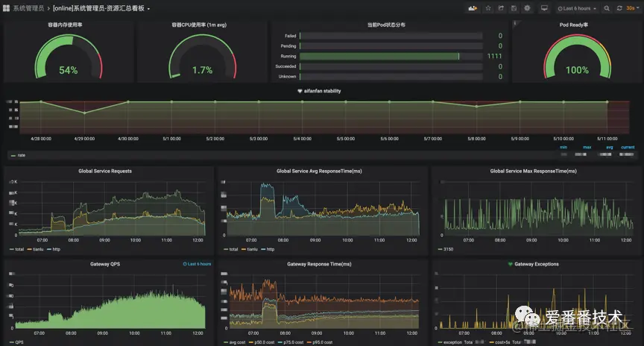Open the Gateway Response Time(ms) title menu
Viewport: 644px width, 346px height.
(x=319, y=264)
